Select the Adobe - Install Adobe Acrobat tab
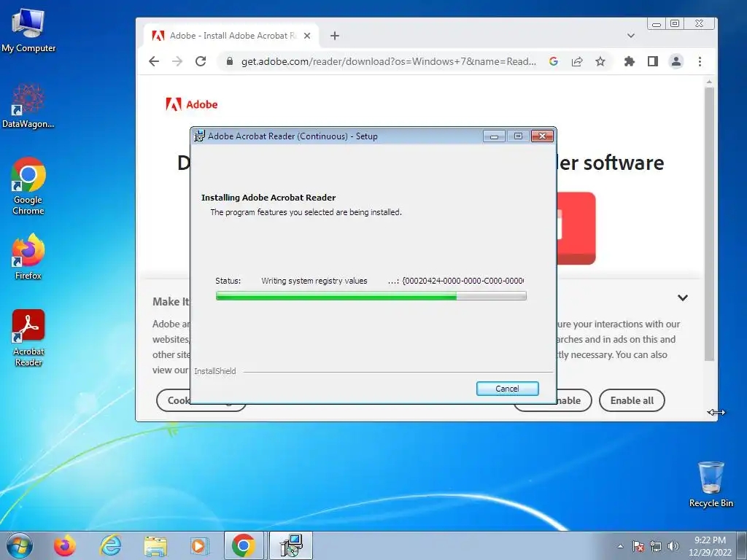The height and width of the screenshot is (560, 747). coord(233,36)
